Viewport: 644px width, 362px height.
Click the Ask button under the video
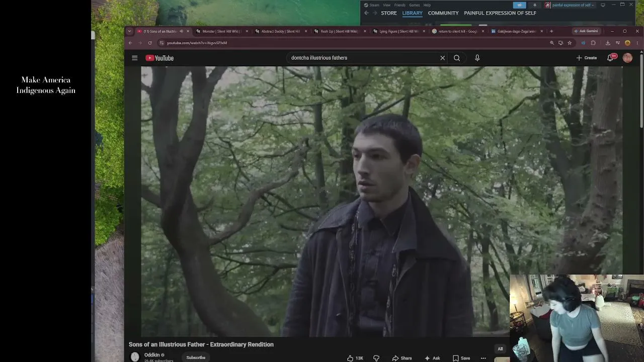click(432, 358)
